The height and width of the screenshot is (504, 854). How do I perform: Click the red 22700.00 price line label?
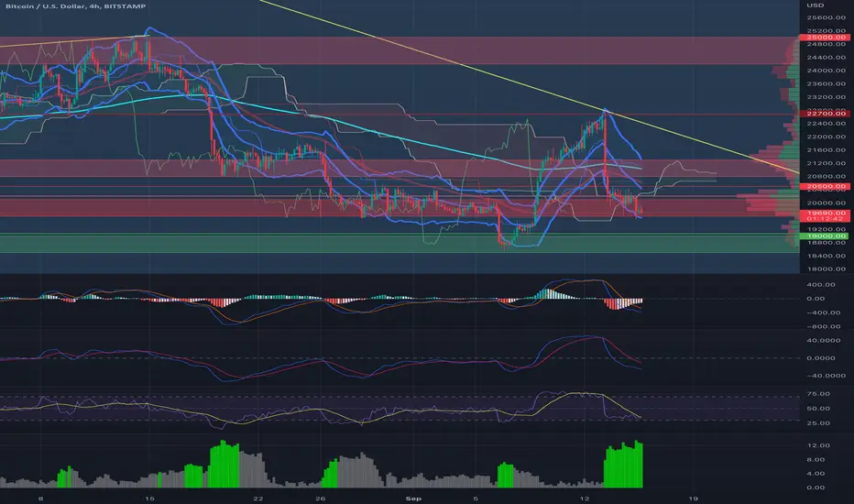826,114
